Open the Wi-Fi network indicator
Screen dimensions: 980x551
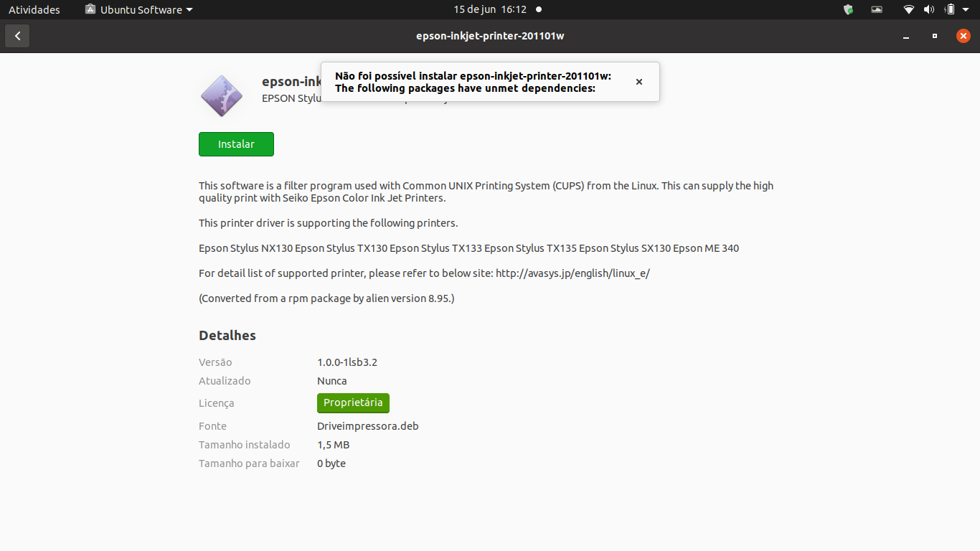tap(909, 9)
